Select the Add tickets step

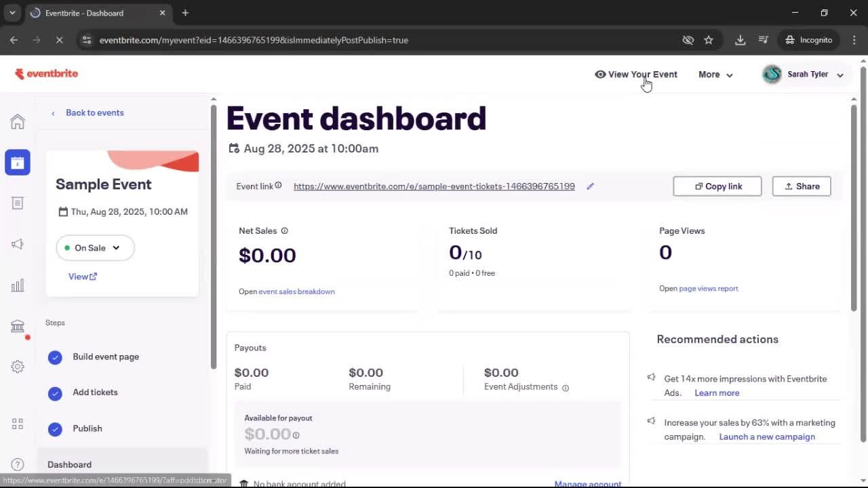[95, 392]
